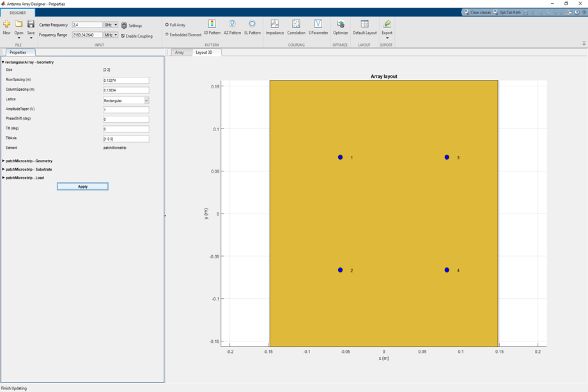Image resolution: width=588 pixels, height=392 pixels.
Task: Show the AZ Pattern plot
Action: tap(232, 26)
